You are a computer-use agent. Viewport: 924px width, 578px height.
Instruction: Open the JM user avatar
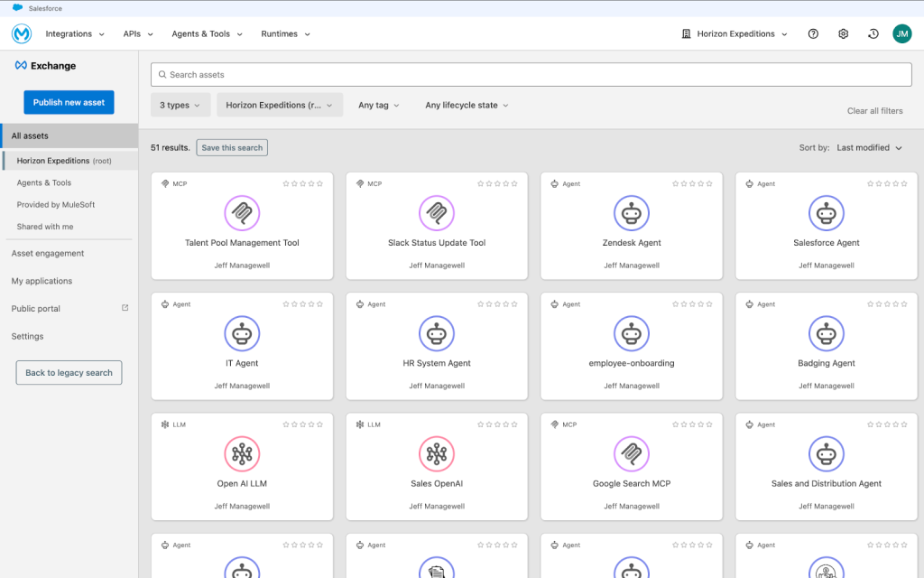(x=901, y=34)
